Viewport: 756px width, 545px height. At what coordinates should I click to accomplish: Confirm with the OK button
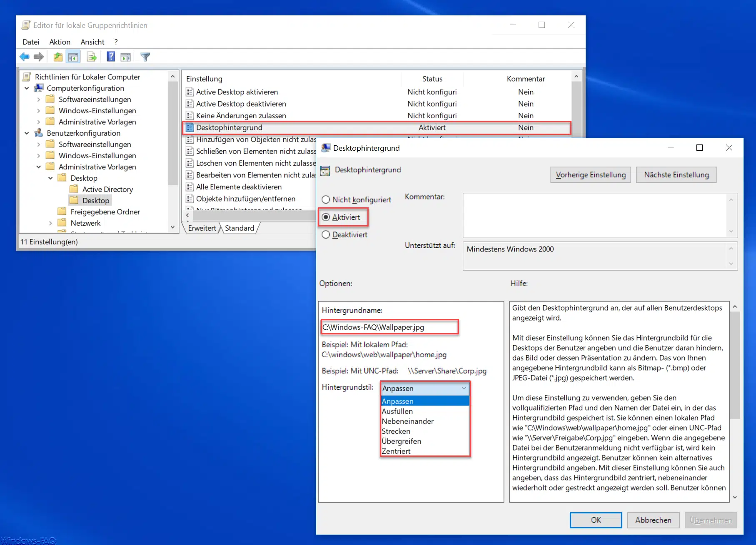(596, 520)
